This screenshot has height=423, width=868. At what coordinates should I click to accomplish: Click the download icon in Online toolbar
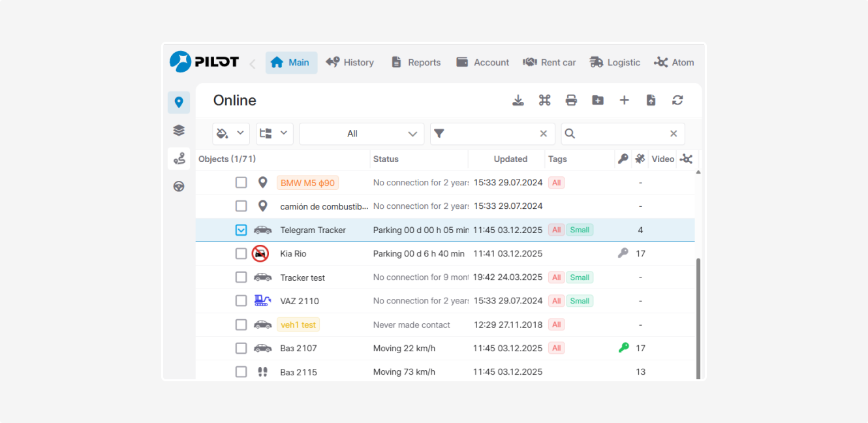point(518,100)
